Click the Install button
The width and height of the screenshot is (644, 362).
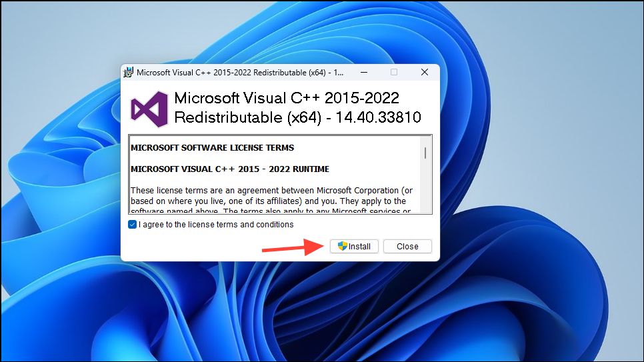[x=354, y=246]
